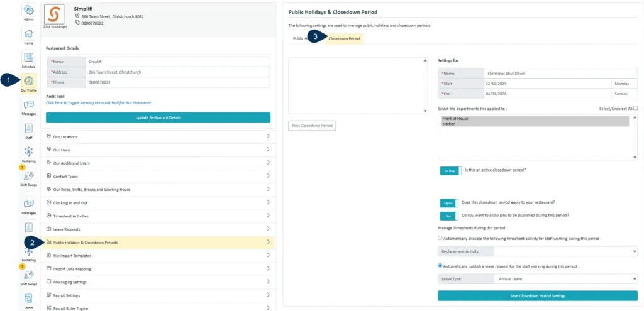Open the Replacement Activity dropdown

(565, 251)
